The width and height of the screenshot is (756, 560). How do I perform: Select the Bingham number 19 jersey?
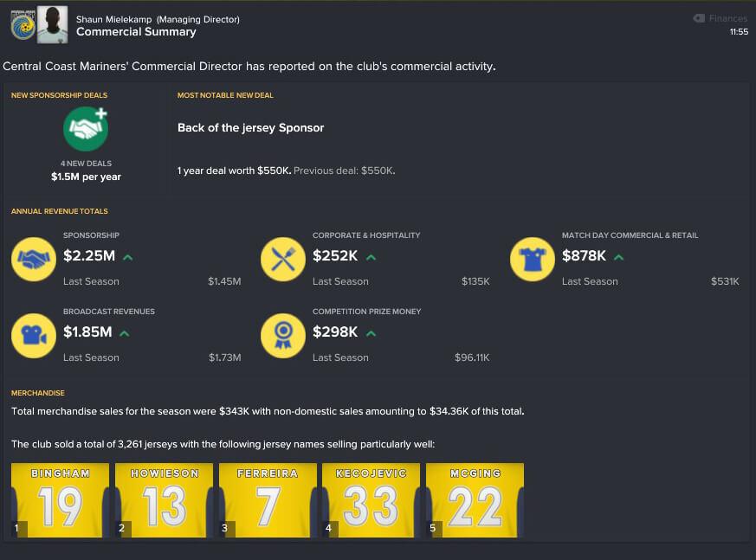(x=61, y=500)
